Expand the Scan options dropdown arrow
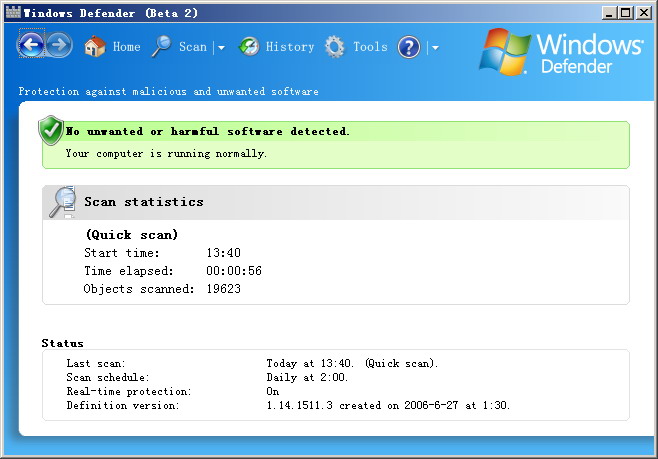 [x=221, y=47]
